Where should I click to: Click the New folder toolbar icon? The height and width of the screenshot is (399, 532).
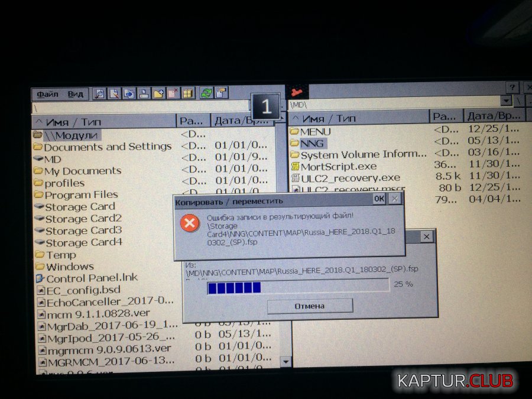point(158,93)
